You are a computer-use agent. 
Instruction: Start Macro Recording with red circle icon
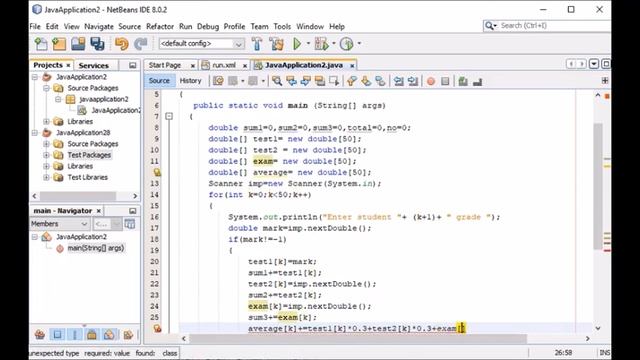click(431, 81)
